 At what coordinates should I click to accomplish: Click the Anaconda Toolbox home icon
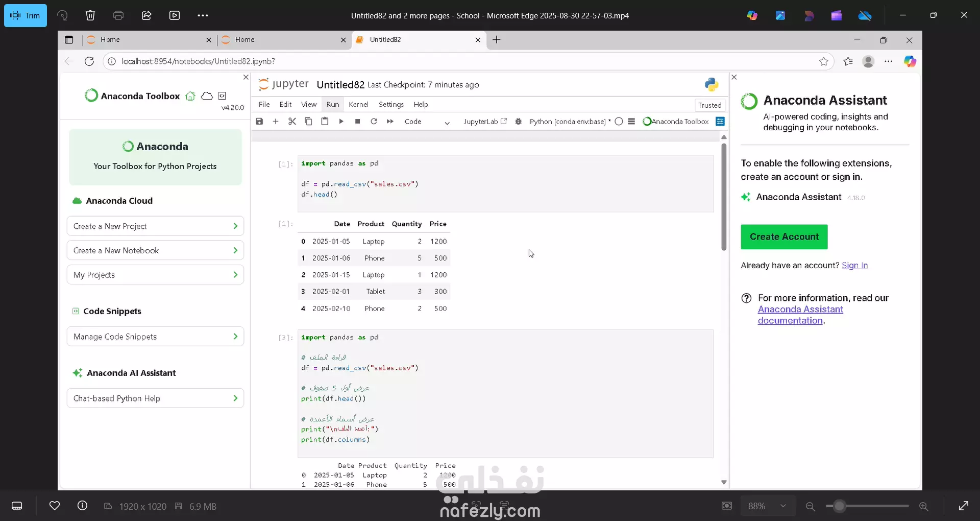[190, 96]
